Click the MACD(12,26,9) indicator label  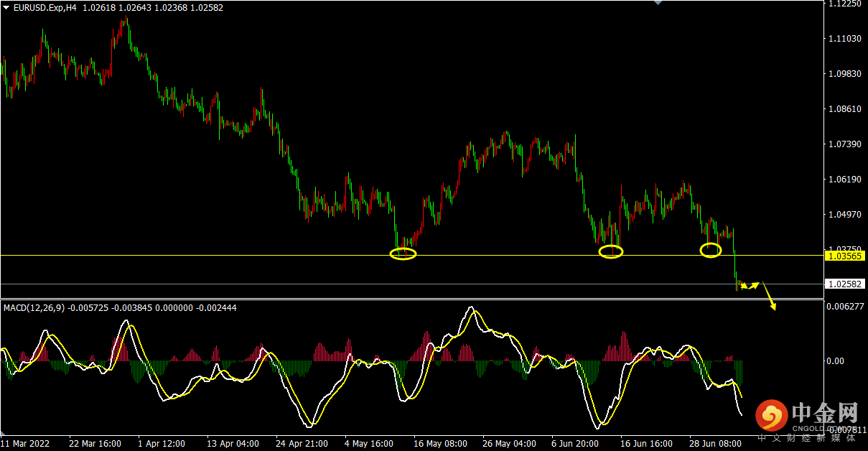(x=34, y=307)
